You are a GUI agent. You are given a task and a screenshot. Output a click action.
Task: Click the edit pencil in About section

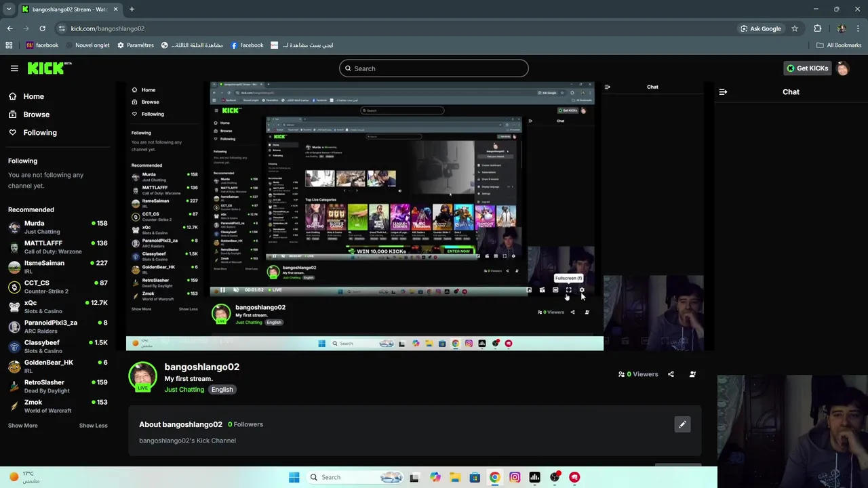click(x=682, y=424)
